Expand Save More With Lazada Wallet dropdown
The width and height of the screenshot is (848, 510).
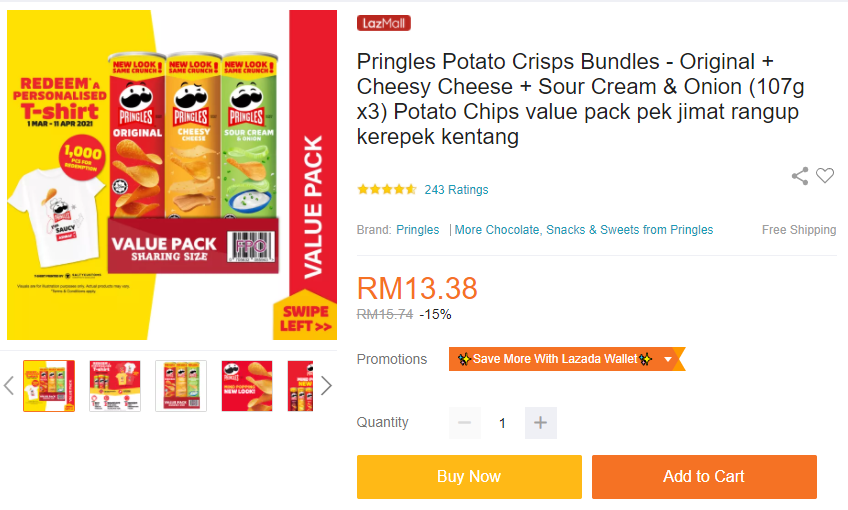[x=668, y=359]
